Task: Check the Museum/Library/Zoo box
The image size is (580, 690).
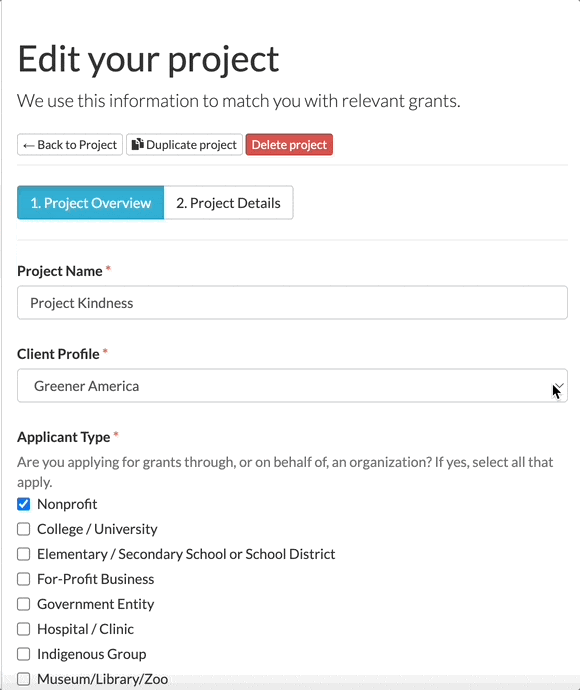Action: 24,679
